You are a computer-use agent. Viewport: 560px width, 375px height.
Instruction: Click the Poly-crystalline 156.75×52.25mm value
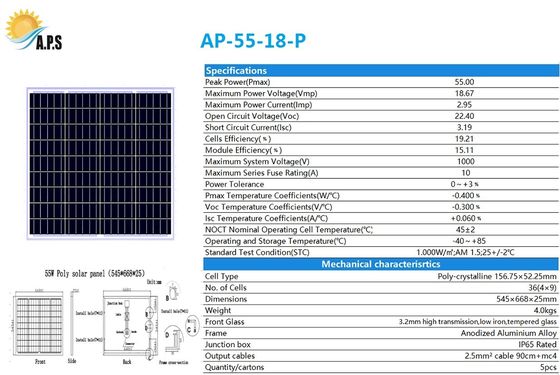(x=497, y=276)
